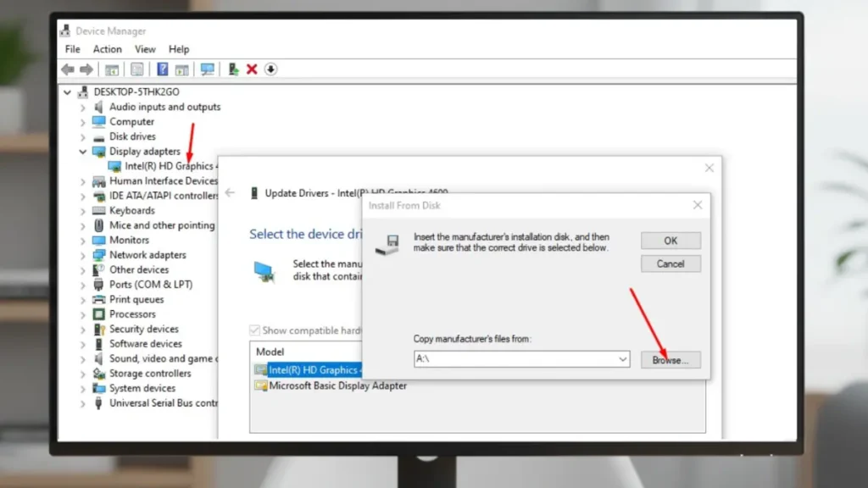Click Cancel in Install From Disk dialog
The image size is (868, 488).
click(x=670, y=263)
